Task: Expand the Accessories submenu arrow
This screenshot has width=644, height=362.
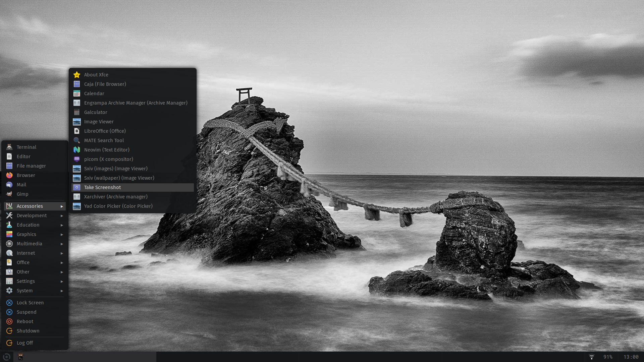Action: [x=62, y=206]
